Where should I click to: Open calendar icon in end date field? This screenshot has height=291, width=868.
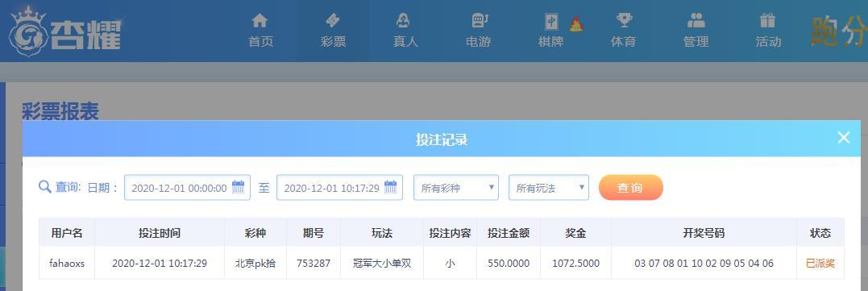coord(390,187)
